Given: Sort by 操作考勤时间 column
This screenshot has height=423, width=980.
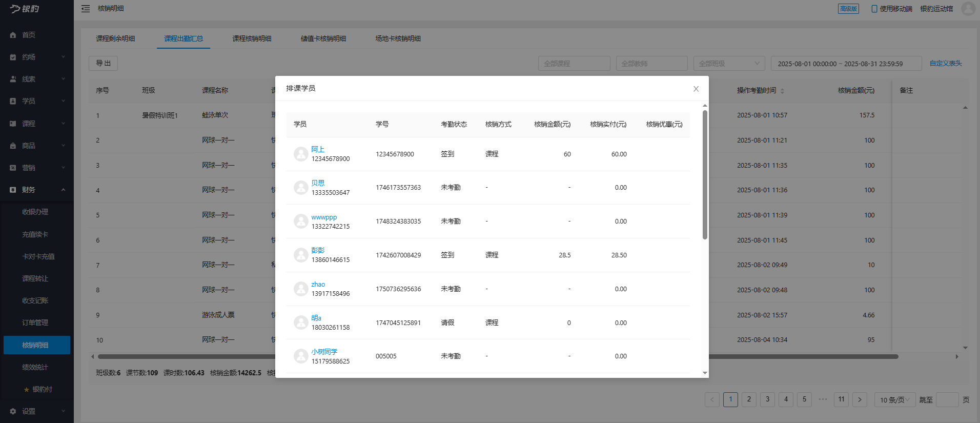Looking at the screenshot, I should (782, 91).
